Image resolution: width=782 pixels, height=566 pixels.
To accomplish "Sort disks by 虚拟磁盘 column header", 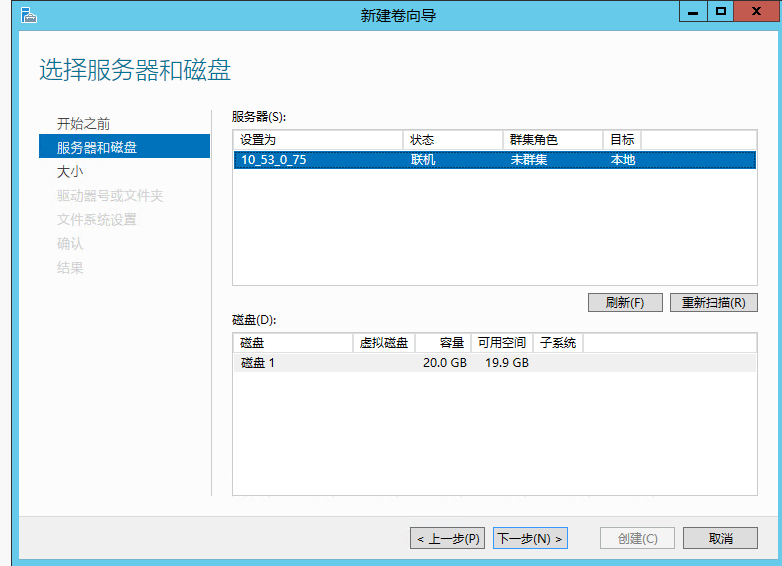I will click(x=384, y=343).
